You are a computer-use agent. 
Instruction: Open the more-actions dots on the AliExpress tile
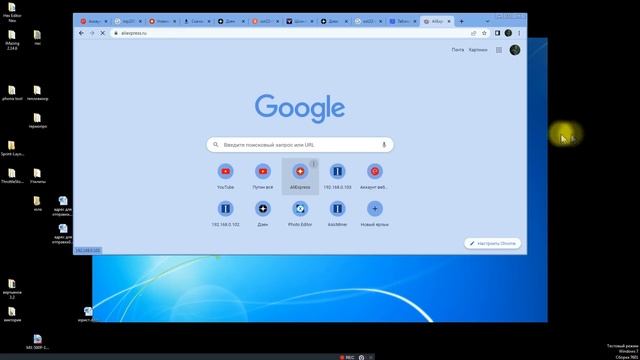click(x=313, y=164)
